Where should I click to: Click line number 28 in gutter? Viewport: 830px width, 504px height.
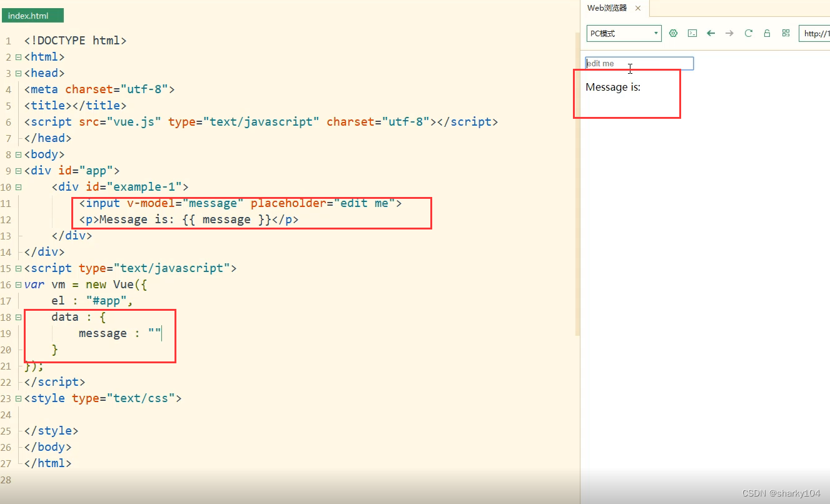tap(6, 480)
